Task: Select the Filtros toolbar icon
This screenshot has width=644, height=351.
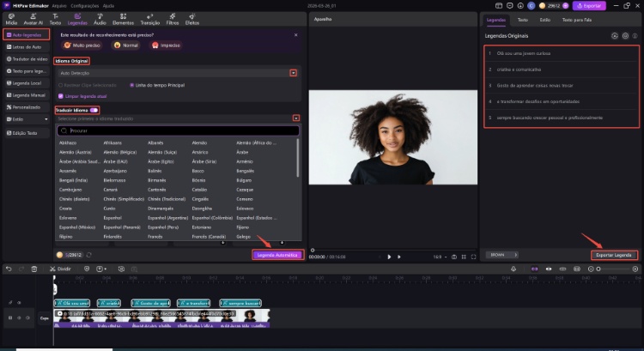Action: (173, 19)
